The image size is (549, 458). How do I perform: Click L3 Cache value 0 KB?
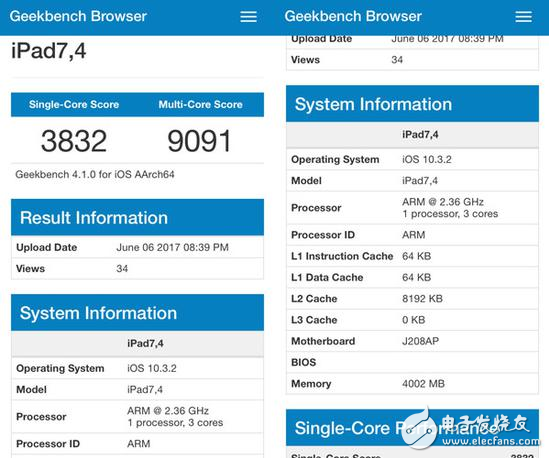(414, 320)
